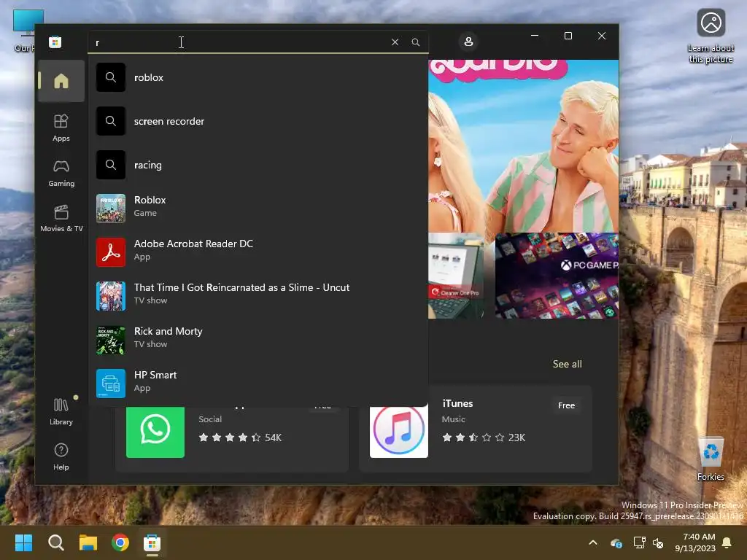Open taskbar Search
The image size is (747, 560).
point(55,542)
